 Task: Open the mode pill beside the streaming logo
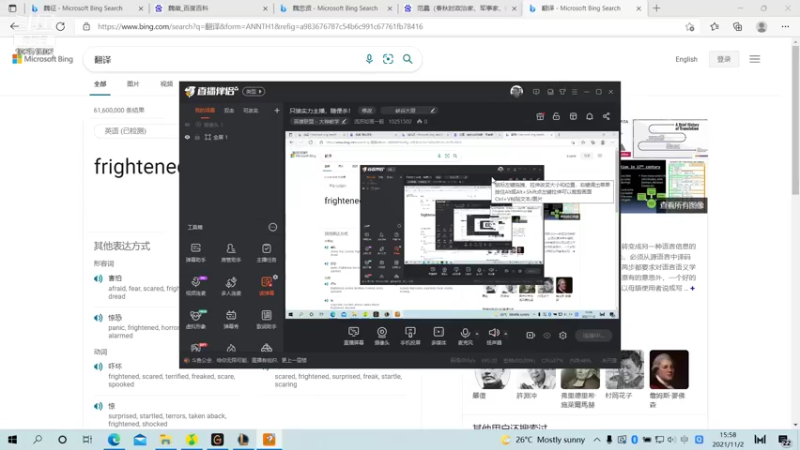pos(254,91)
